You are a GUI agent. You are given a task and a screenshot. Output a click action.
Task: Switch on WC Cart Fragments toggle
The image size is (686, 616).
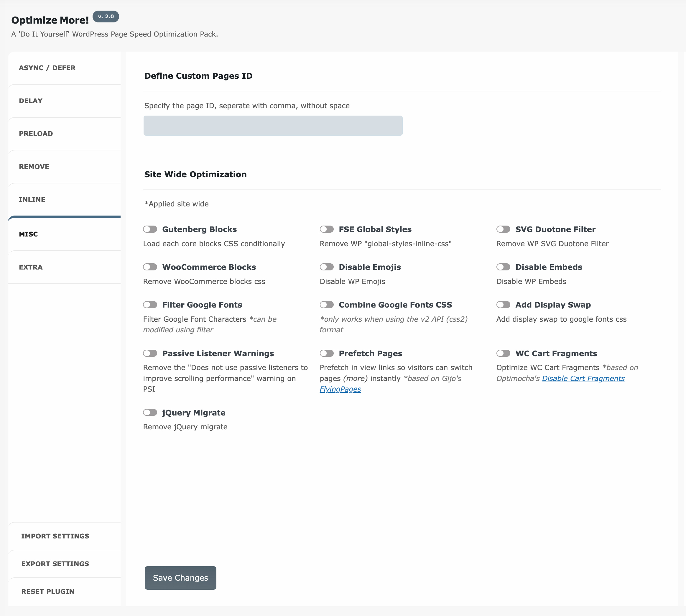click(x=503, y=353)
